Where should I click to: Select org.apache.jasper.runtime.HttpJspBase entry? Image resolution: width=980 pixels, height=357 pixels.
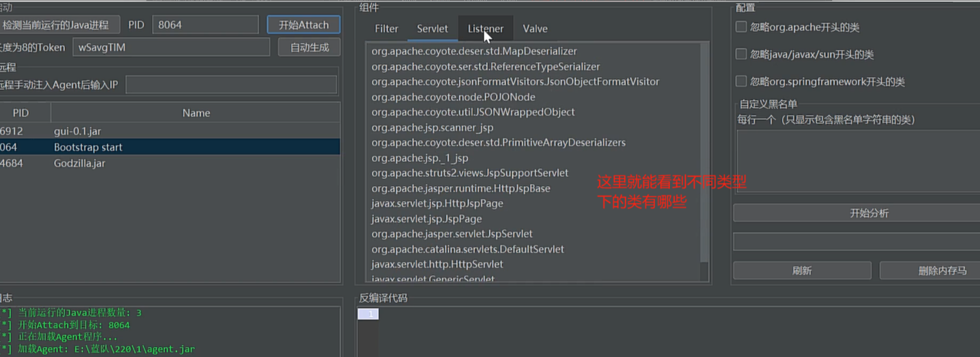pyautogui.click(x=461, y=188)
